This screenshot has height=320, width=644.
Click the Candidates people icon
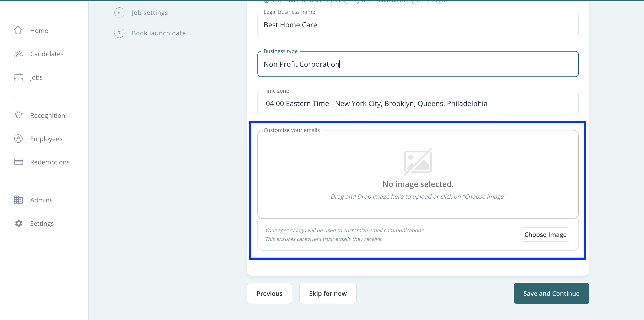point(18,54)
